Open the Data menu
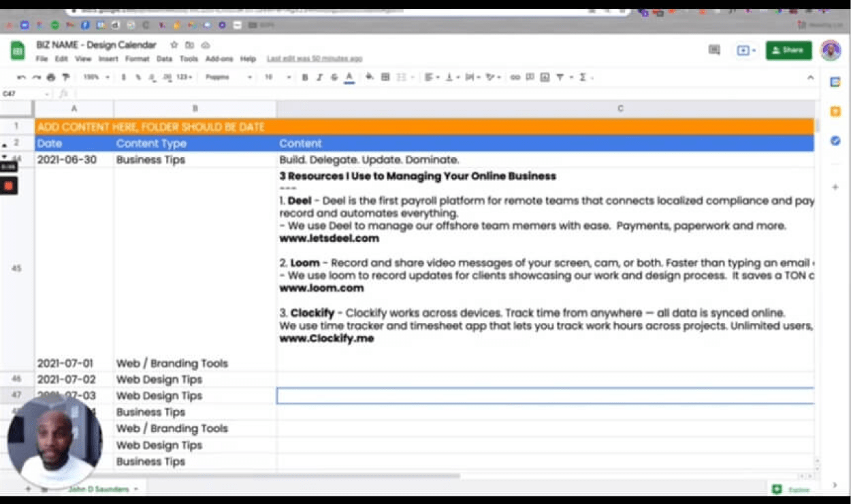This screenshot has height=504, width=851. point(164,59)
